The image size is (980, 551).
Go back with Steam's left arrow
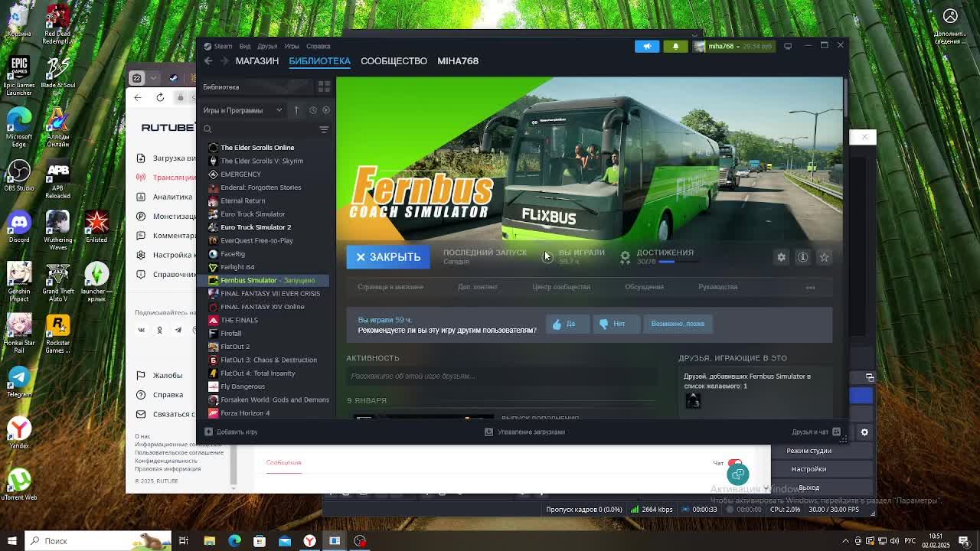208,61
